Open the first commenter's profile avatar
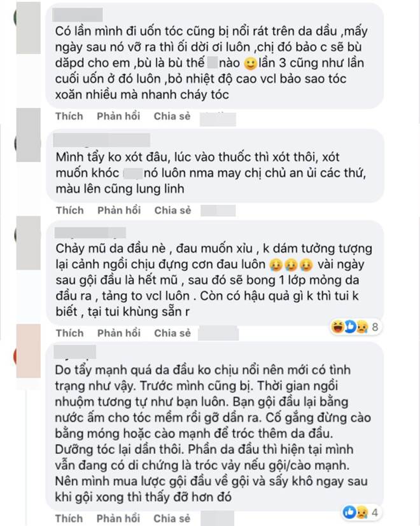 pyautogui.click(x=28, y=27)
